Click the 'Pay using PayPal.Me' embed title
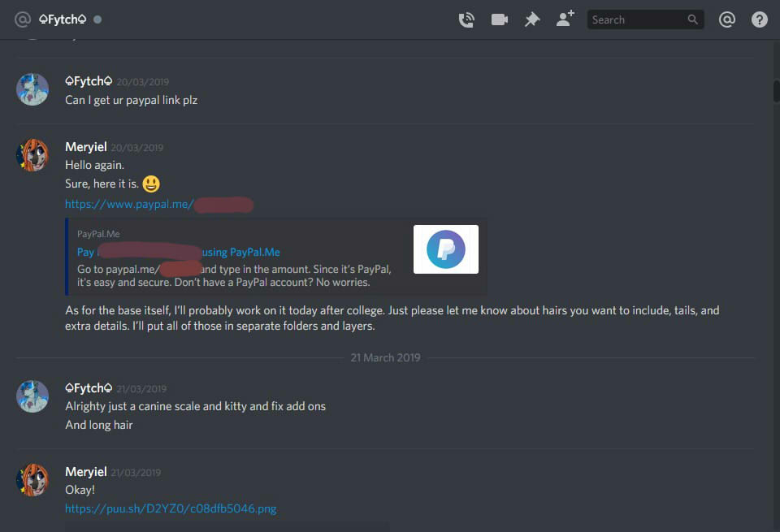Screen dimensions: 780x532 point(179,252)
